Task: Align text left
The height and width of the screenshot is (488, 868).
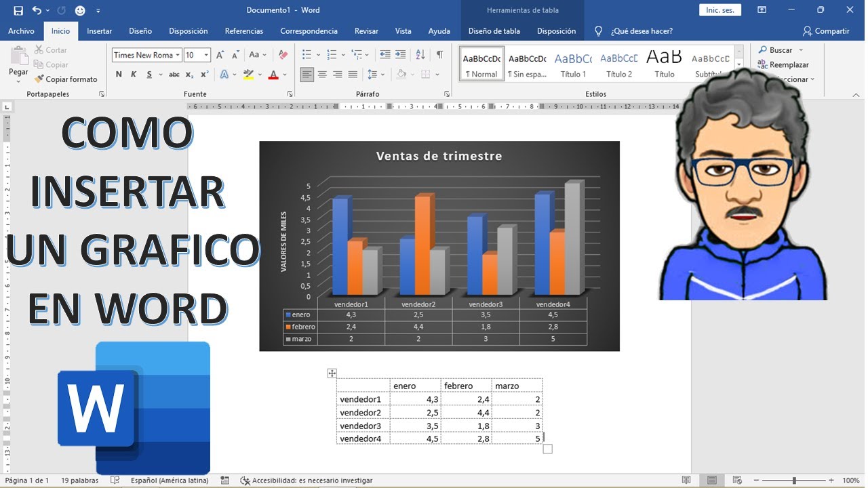Action: [x=307, y=75]
